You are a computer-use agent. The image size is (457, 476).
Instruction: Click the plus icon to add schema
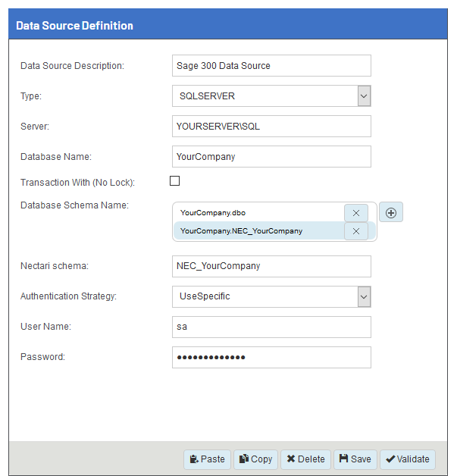[x=391, y=213]
